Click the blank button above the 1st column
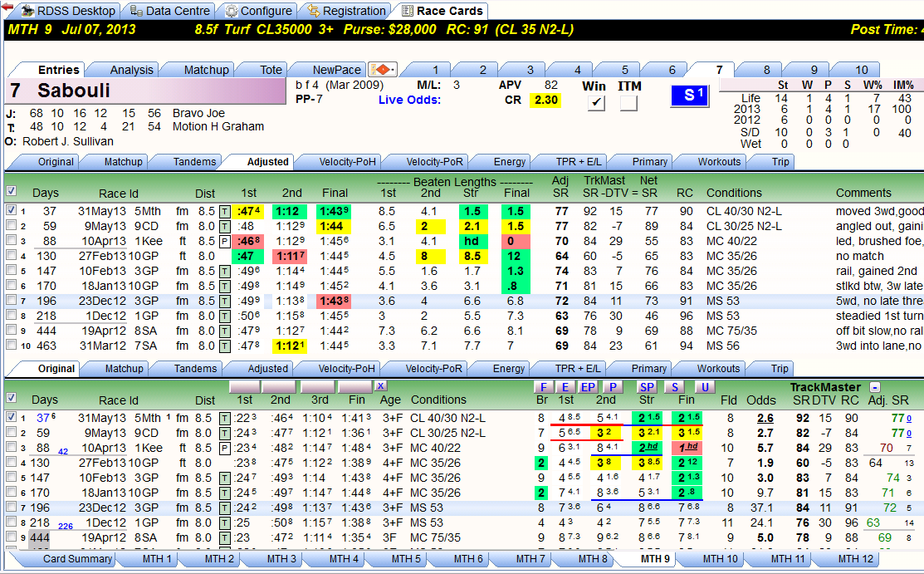This screenshot has width=924, height=574. [245, 386]
